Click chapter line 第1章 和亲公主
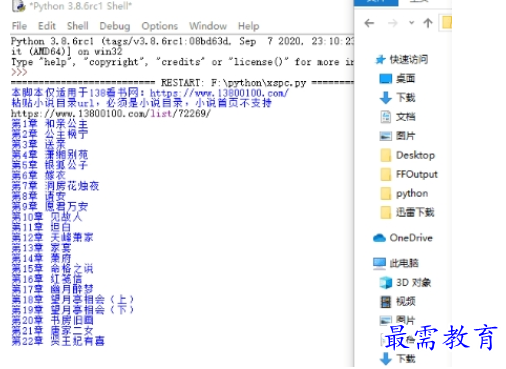Image resolution: width=506 pixels, height=369 pixels. (x=50, y=124)
